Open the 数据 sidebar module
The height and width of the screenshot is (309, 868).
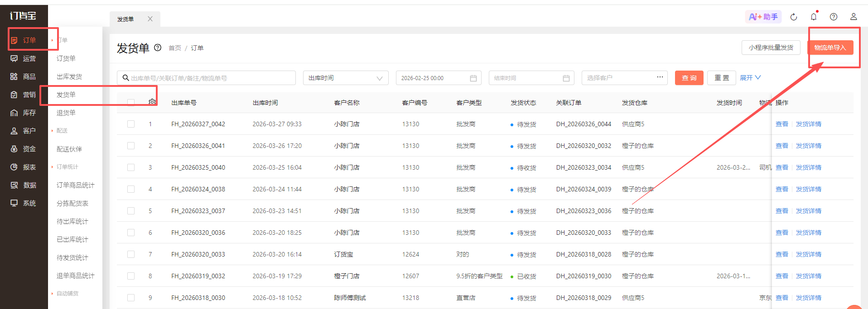[x=24, y=185]
